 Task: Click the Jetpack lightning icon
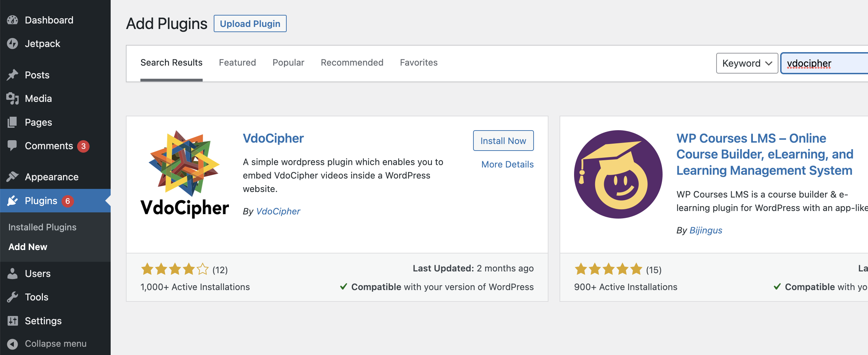pyautogui.click(x=12, y=44)
